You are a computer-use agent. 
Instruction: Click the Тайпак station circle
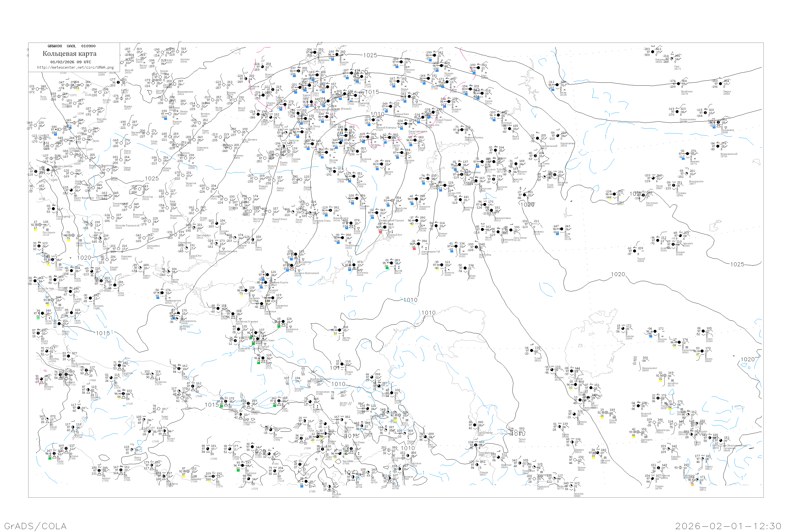[x=465, y=268]
